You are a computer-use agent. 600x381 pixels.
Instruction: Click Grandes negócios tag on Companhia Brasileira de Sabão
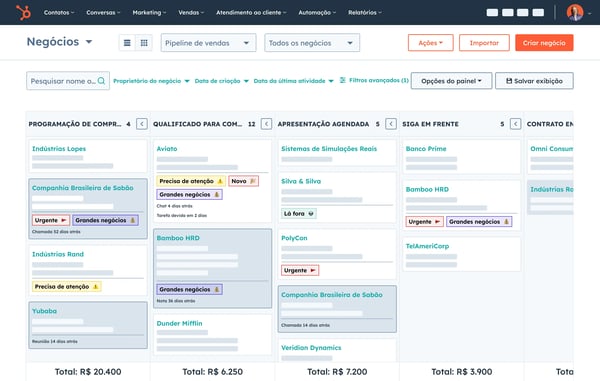coord(105,220)
